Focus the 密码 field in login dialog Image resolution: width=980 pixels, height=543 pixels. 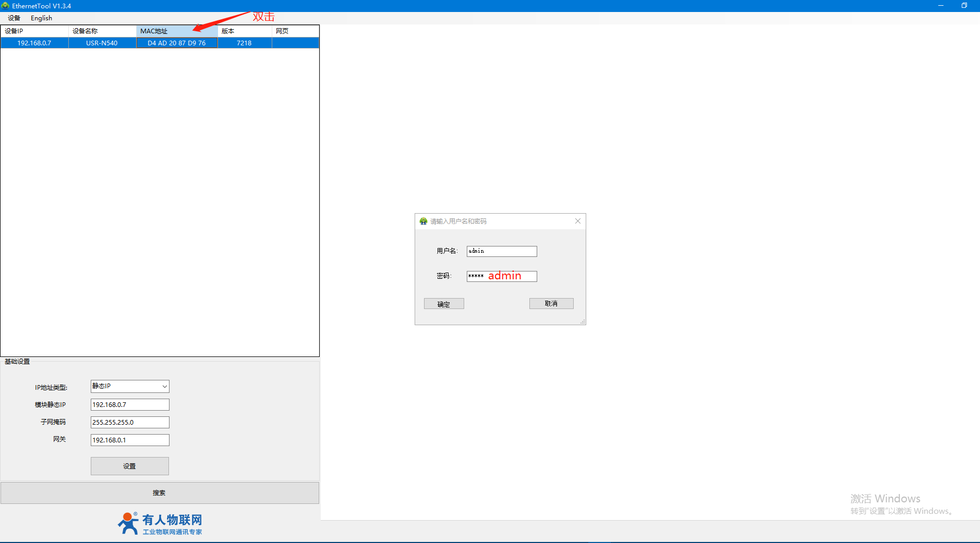pos(502,276)
